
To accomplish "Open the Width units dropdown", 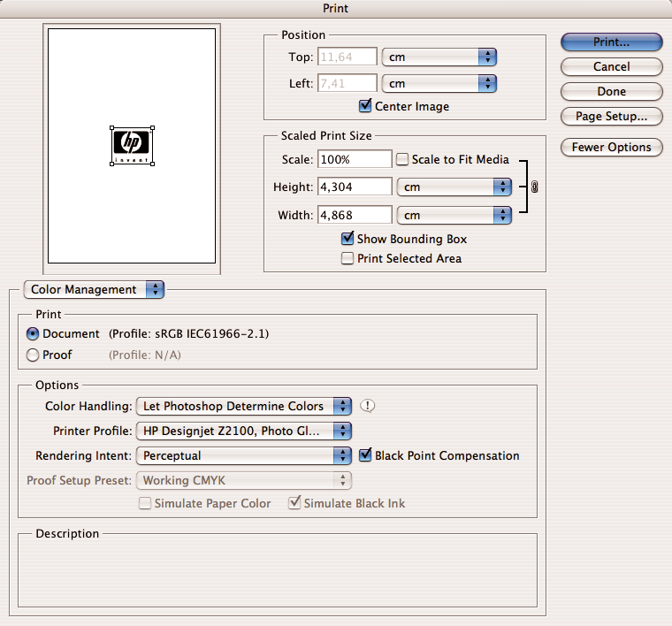I will [454, 215].
